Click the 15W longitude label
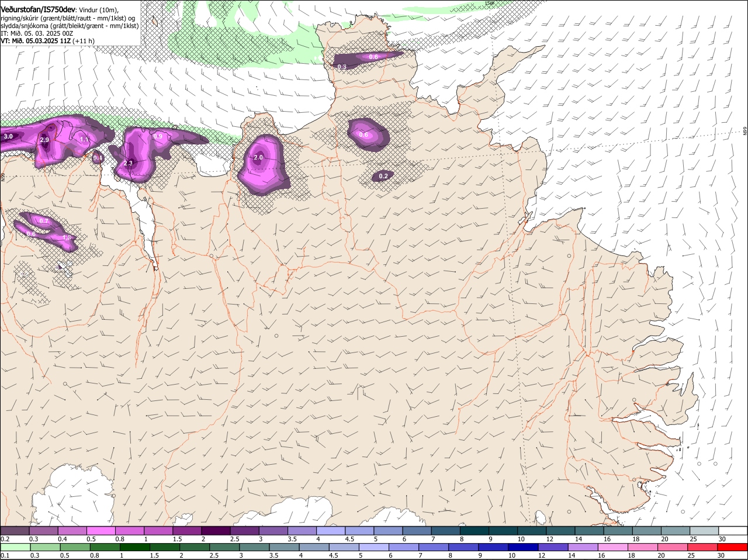Screen dimensions: 748x560 [490, 3]
